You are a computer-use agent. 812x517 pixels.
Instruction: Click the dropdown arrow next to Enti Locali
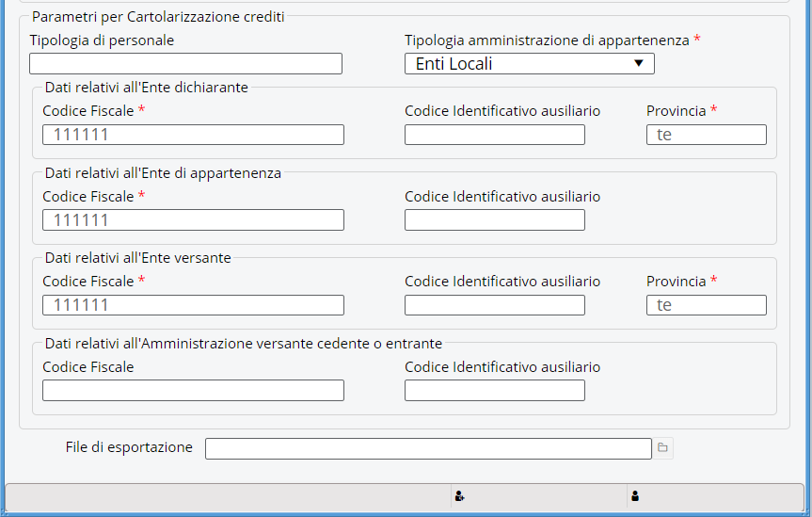[639, 63]
